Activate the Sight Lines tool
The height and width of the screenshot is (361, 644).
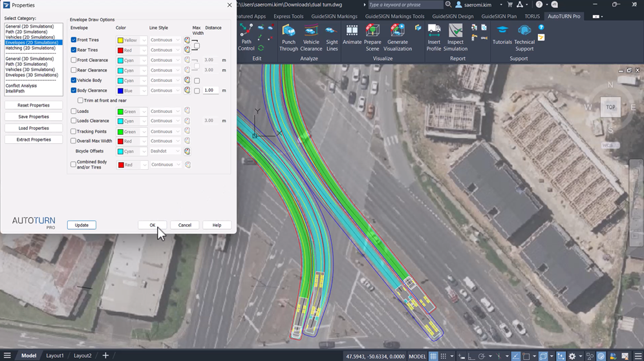pyautogui.click(x=332, y=37)
